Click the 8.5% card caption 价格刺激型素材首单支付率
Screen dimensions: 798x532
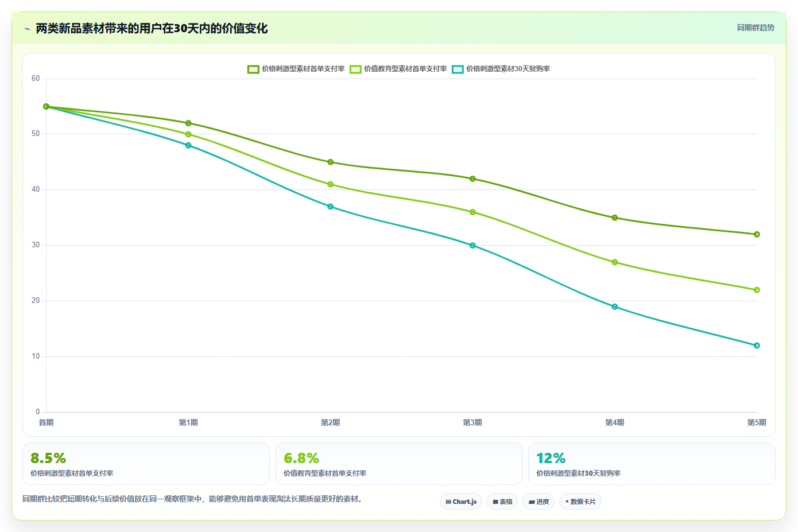[72, 473]
